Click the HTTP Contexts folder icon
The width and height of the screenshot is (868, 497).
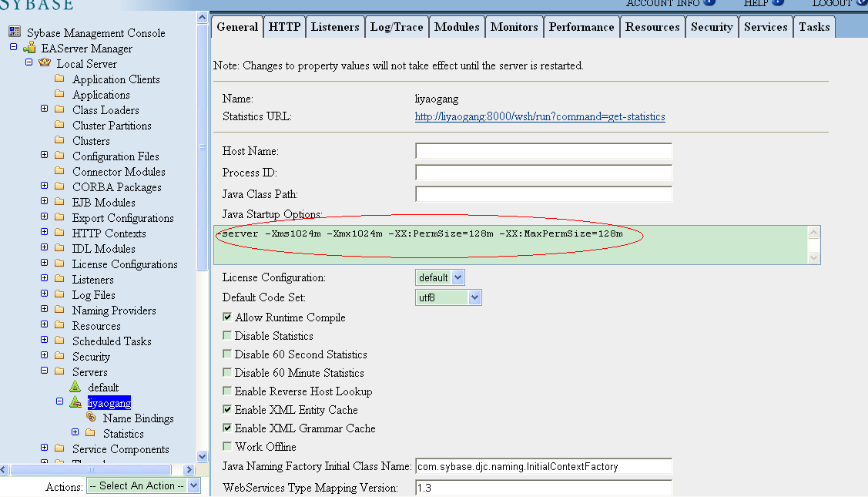point(59,233)
